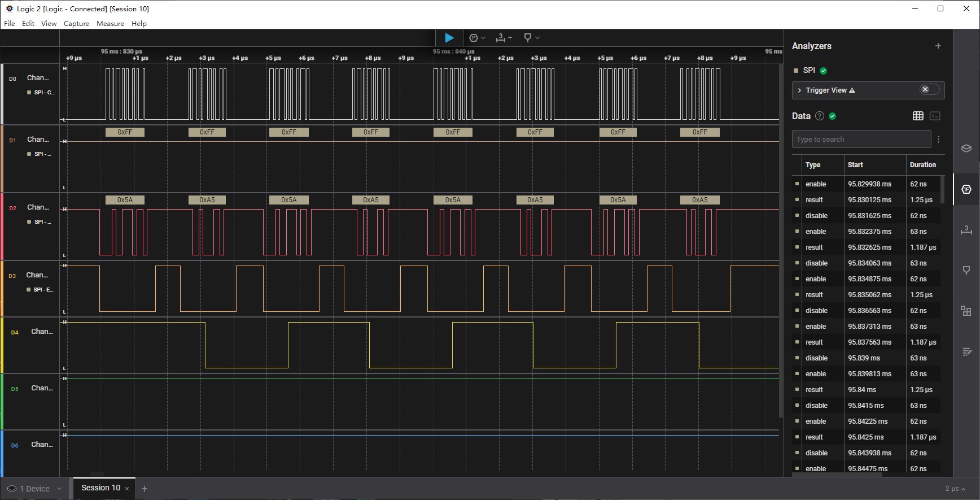
Task: Start capture with the blue play button
Action: click(x=449, y=38)
